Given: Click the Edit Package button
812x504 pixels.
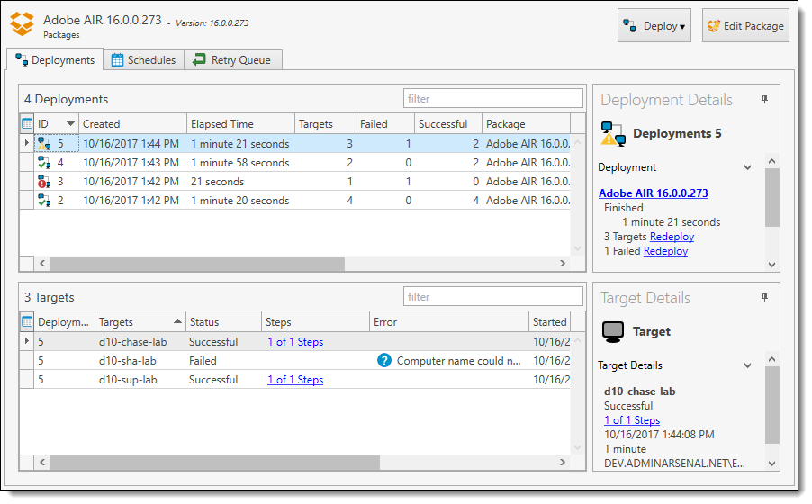Looking at the screenshot, I should point(745,25).
